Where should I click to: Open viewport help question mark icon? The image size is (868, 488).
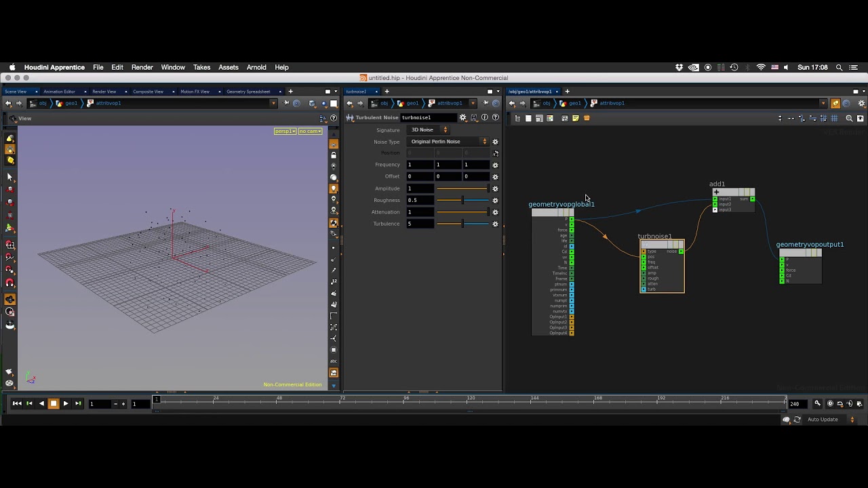click(334, 118)
